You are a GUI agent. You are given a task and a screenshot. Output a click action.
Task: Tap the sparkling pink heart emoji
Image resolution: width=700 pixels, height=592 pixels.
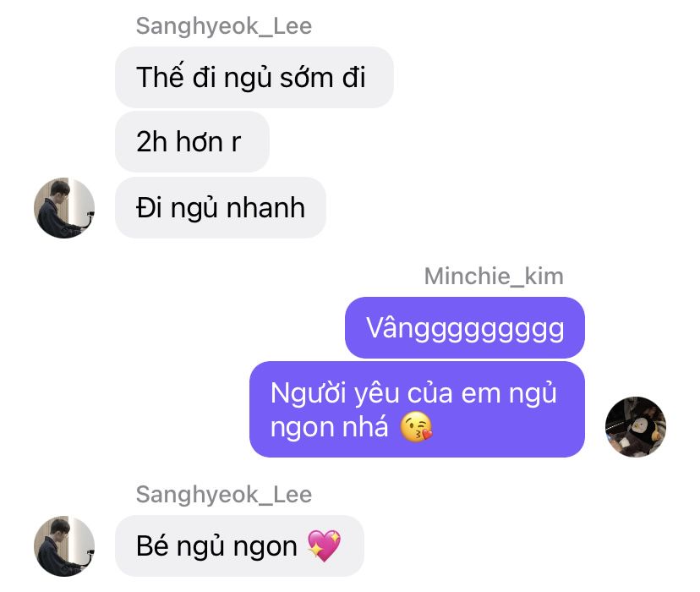click(324, 545)
